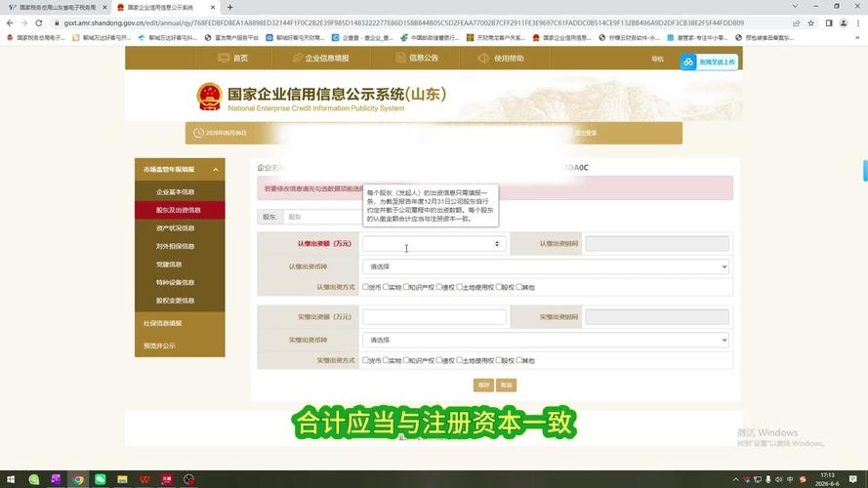Click the 实缴出资额 (万元) input field
The width and height of the screenshot is (868, 488).
[434, 317]
